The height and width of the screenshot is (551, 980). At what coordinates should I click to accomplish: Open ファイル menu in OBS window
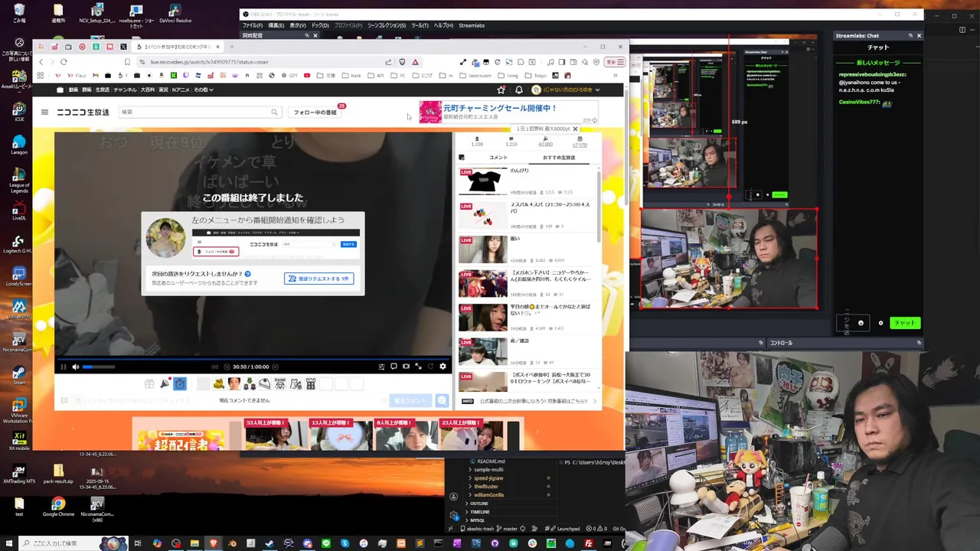click(x=252, y=25)
